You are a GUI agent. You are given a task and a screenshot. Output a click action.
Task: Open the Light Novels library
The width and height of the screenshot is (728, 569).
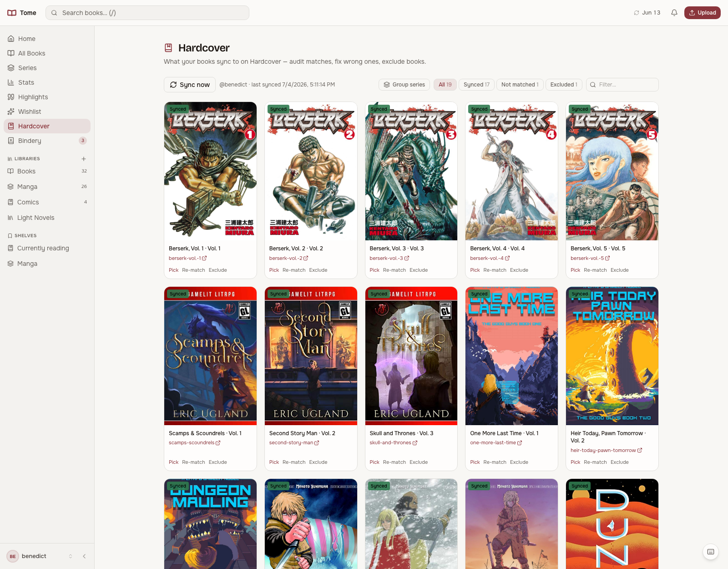click(47, 218)
